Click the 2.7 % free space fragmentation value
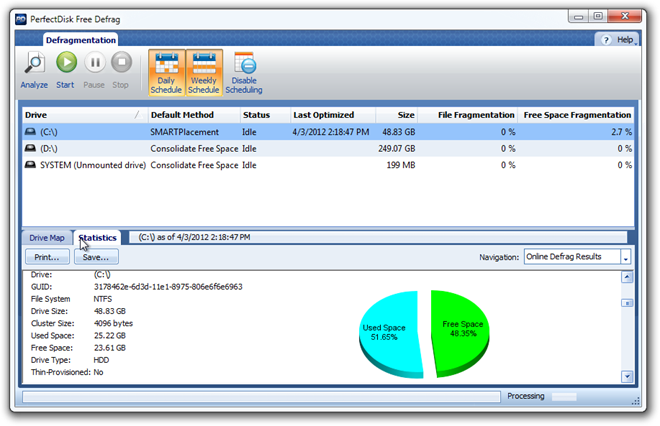Viewport: 660px width, 426px height. point(621,132)
